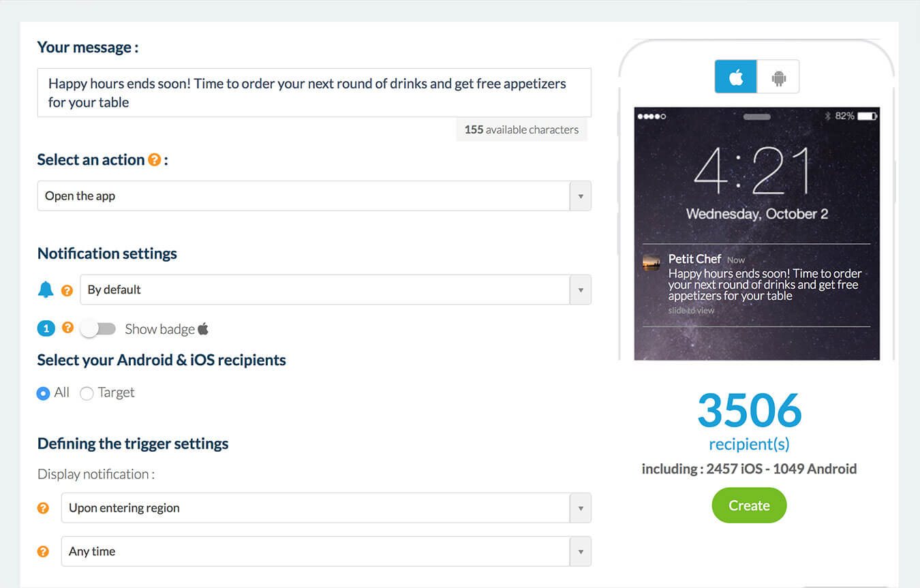This screenshot has height=588, width=920.
Task: Click inside the Your message text field
Action: point(313,93)
